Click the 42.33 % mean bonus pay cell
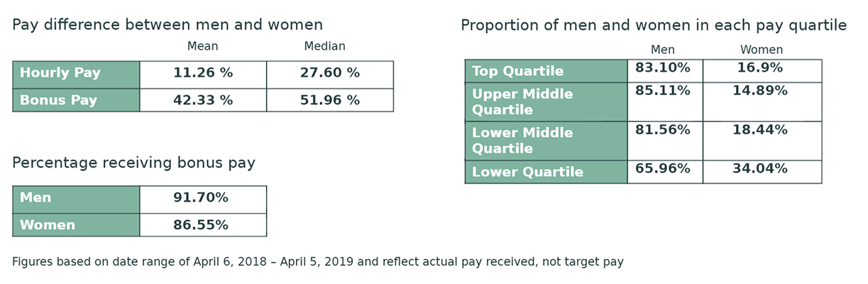Image resolution: width=868 pixels, height=284 pixels. coord(203,100)
